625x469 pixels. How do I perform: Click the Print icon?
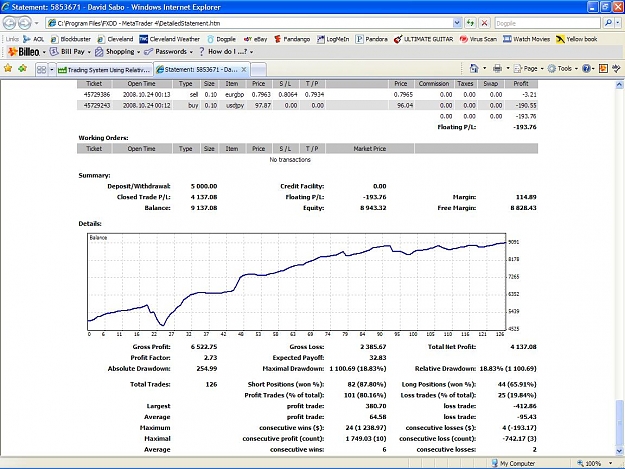coord(497,69)
